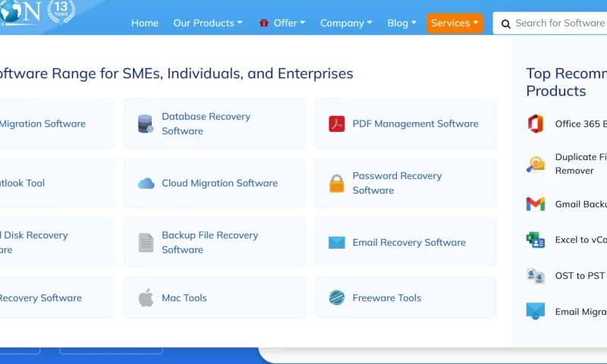Click the OST to PST converter icon

[x=536, y=276]
